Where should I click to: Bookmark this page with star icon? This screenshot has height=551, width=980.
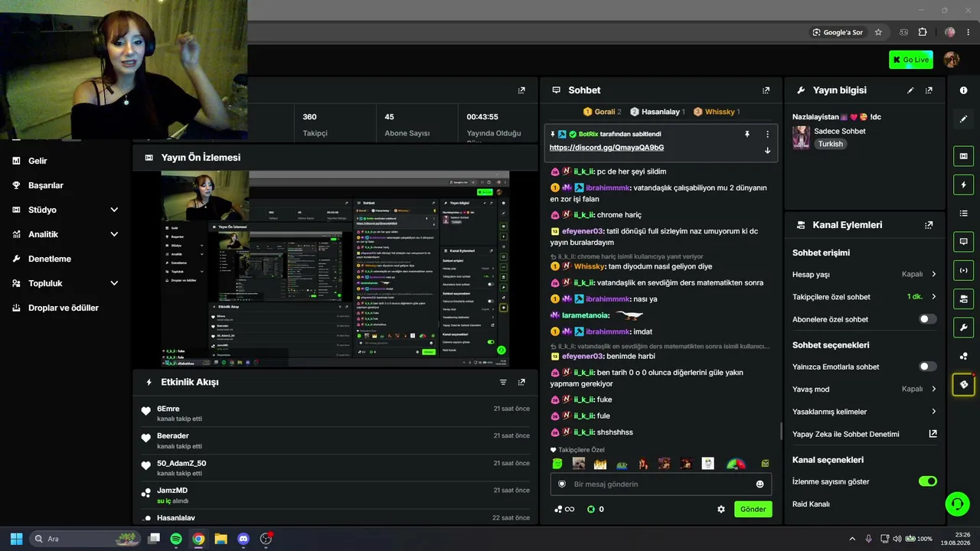coord(878,32)
